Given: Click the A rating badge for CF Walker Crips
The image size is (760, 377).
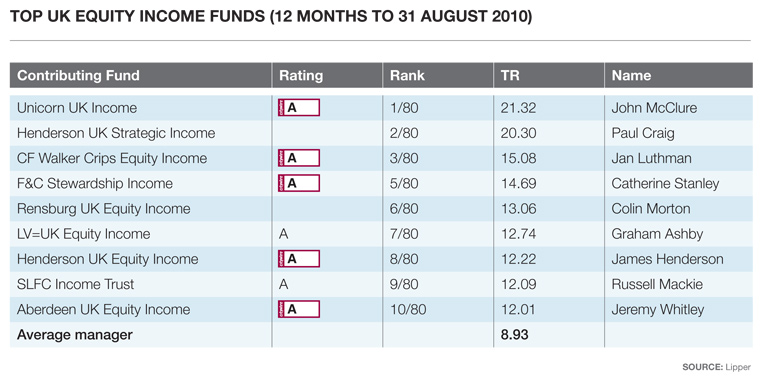Looking at the screenshot, I should (299, 158).
